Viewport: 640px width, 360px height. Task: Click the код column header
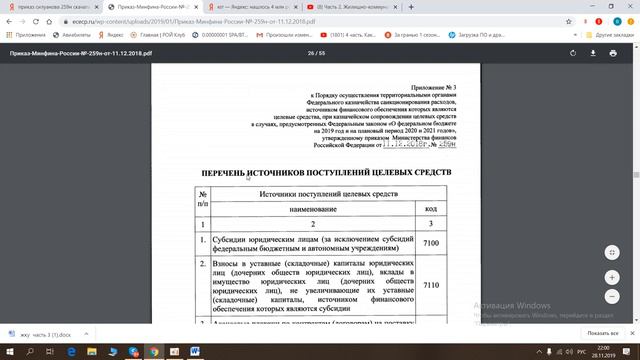pos(431,209)
